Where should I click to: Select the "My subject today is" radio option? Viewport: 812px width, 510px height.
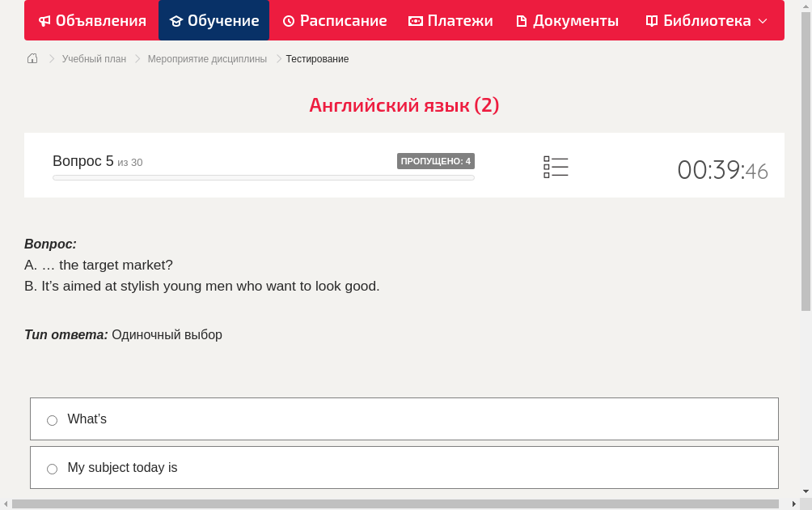pyautogui.click(x=53, y=469)
